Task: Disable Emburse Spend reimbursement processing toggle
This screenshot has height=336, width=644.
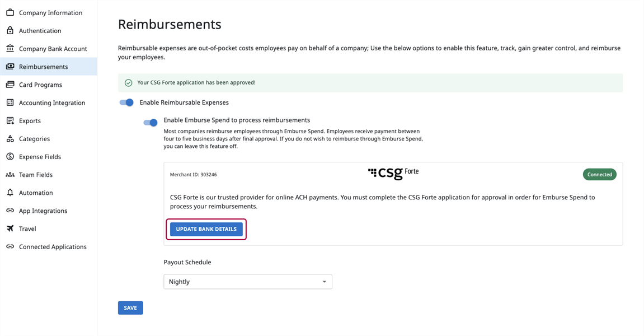Action: tap(151, 123)
